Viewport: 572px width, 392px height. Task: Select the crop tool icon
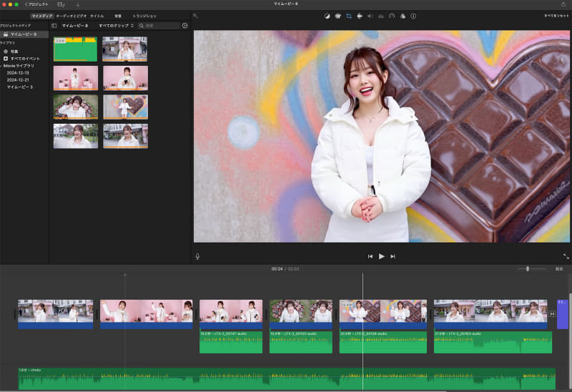pyautogui.click(x=349, y=16)
